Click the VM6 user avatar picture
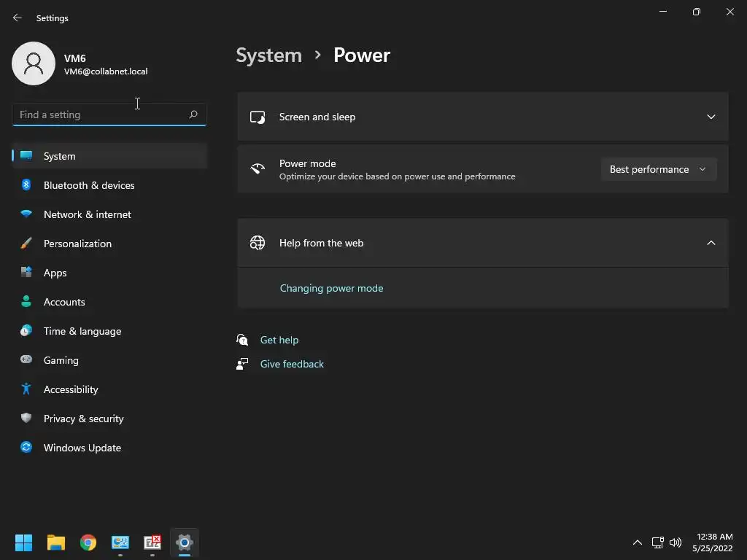747x560 pixels. 34,63
